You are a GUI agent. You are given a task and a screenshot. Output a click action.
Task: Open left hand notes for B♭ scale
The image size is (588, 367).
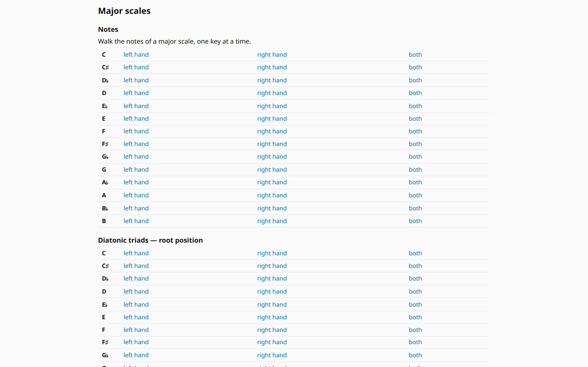(136, 209)
